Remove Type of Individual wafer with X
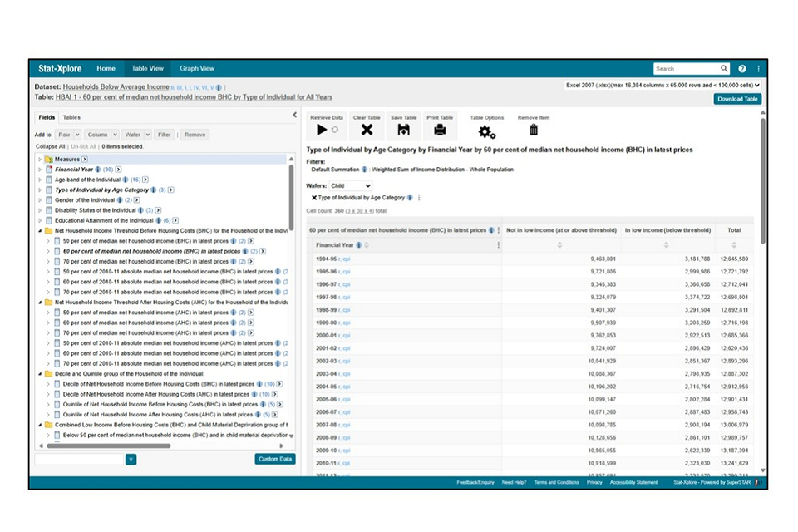This screenshot has height=532, width=798. coord(314,198)
